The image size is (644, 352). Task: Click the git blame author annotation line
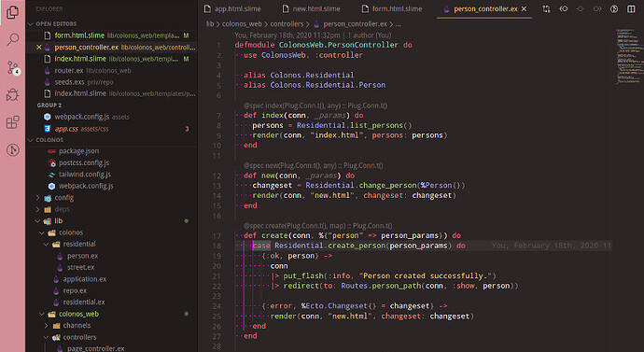[313, 35]
